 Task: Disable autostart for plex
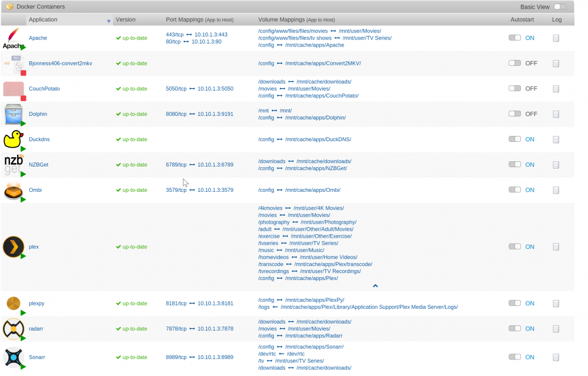pyautogui.click(x=514, y=246)
